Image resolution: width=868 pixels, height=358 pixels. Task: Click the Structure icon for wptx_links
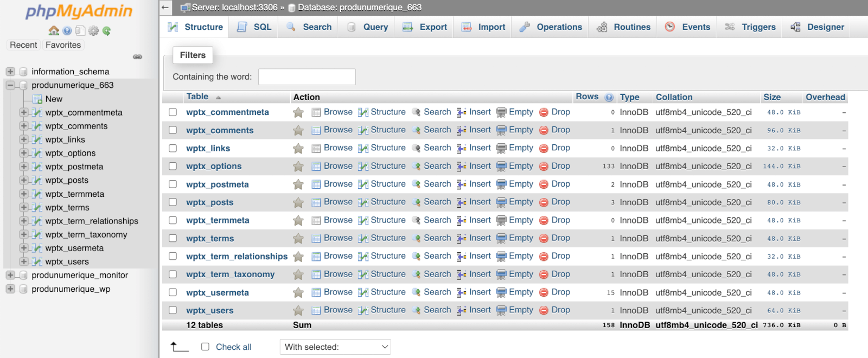(x=363, y=148)
